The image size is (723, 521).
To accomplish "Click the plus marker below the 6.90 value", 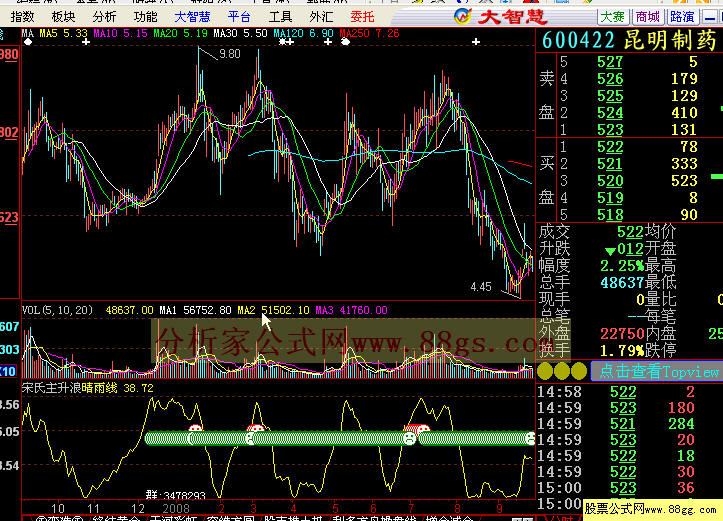I will click(328, 42).
